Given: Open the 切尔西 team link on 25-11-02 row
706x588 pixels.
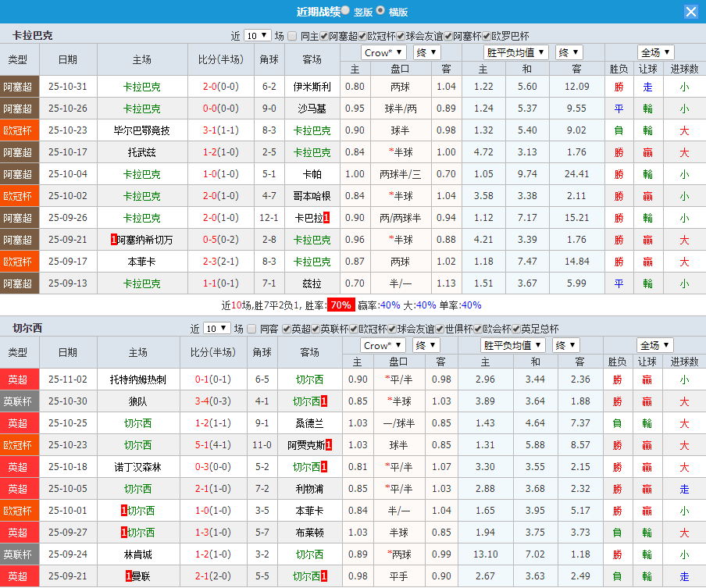Looking at the screenshot, I should (308, 380).
